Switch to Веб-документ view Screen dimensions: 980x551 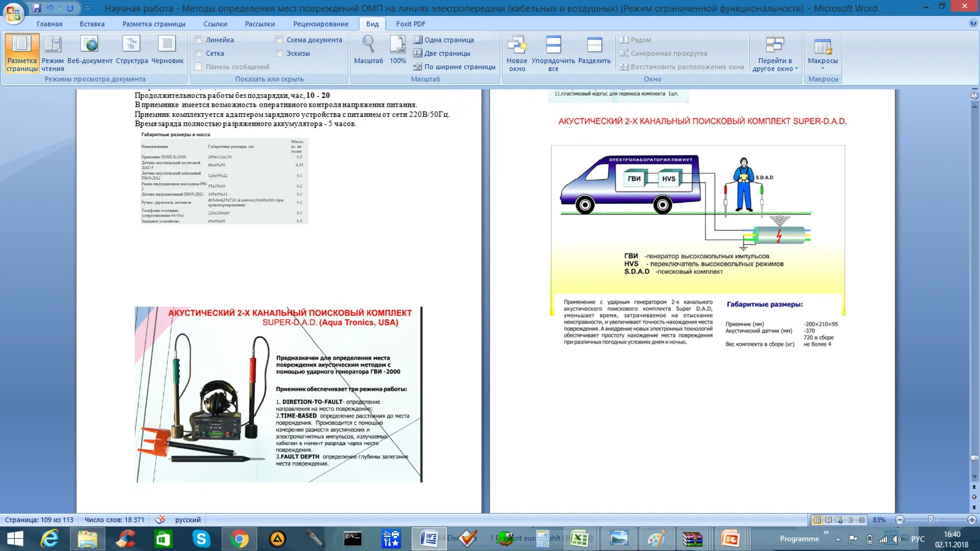click(90, 50)
